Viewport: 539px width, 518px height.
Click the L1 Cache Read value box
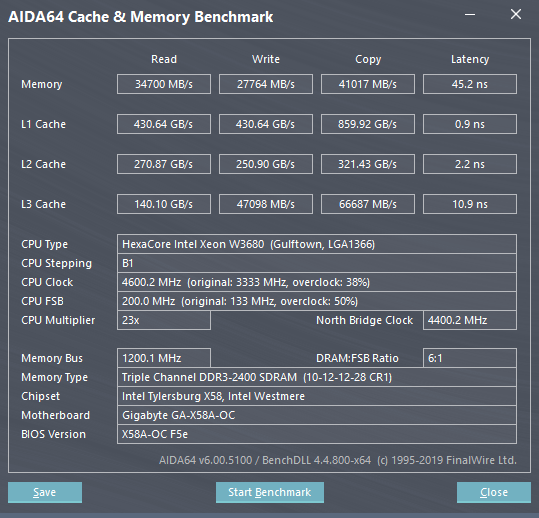[x=164, y=124]
